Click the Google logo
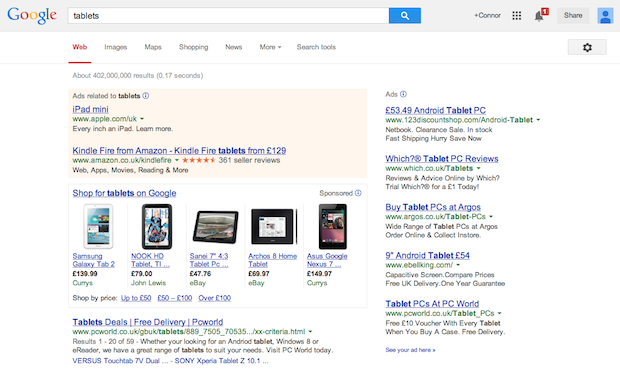 click(x=32, y=15)
